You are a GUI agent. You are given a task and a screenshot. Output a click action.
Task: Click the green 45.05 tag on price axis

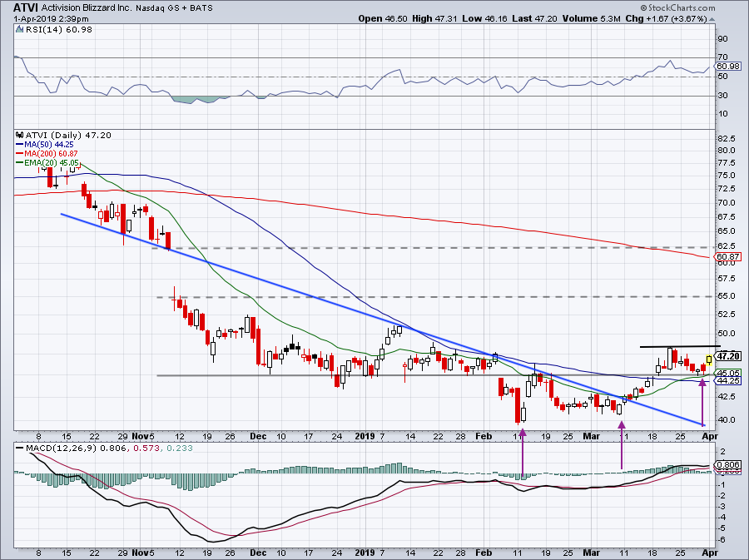point(728,373)
